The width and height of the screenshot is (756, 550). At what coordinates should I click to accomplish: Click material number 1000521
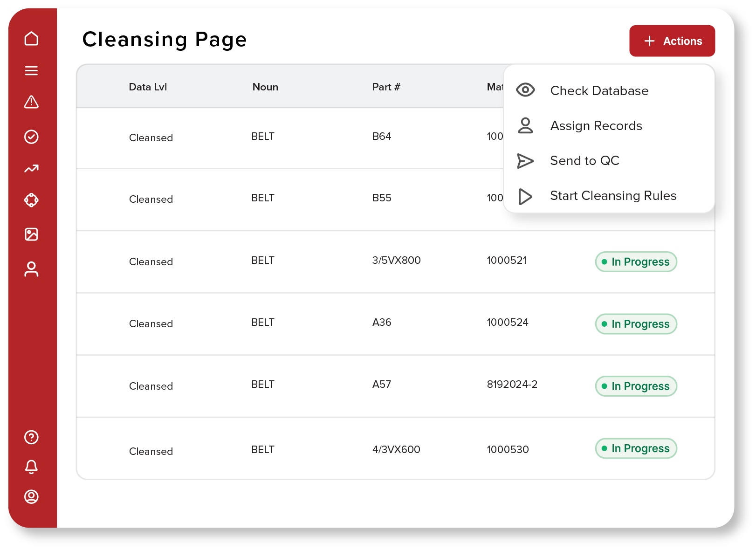(x=507, y=261)
